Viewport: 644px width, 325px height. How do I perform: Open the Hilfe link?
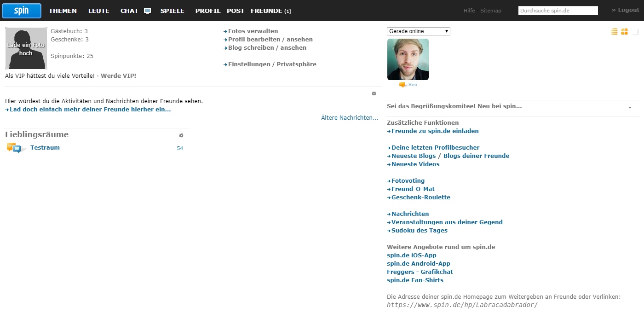coord(469,11)
